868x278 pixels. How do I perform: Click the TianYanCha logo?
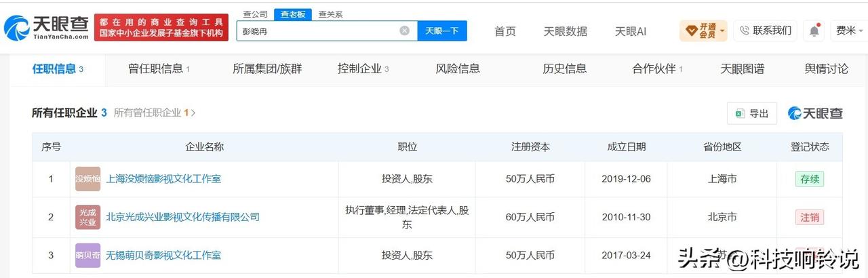pyautogui.click(x=47, y=28)
